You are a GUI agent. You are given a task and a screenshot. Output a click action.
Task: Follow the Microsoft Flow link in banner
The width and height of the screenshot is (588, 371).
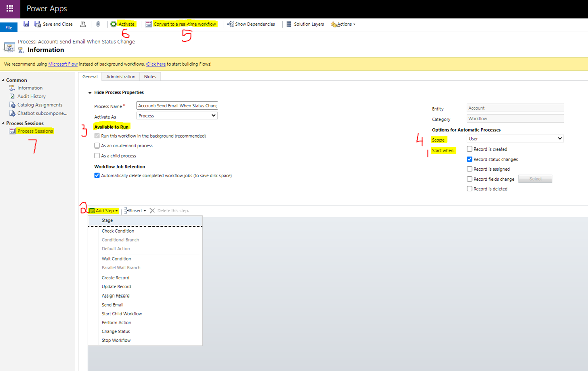tap(63, 64)
